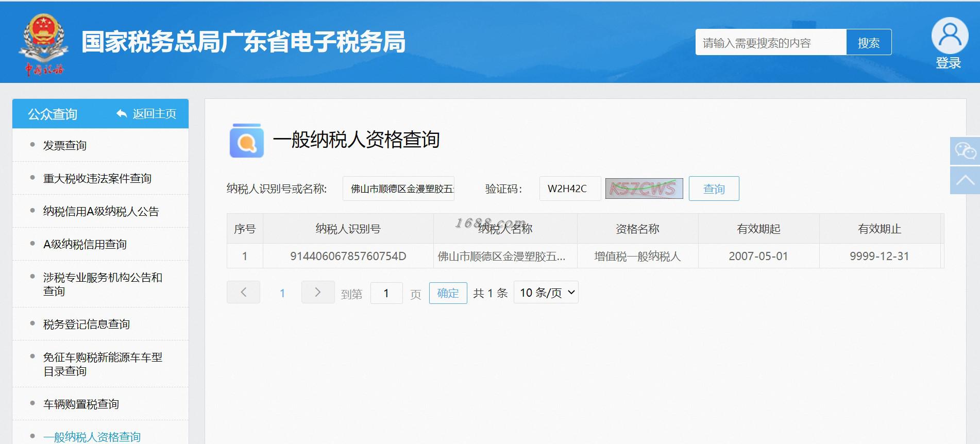980x444 pixels.
Task: Click the site title 国家税务总局广东省电子税务局
Action: tap(244, 42)
